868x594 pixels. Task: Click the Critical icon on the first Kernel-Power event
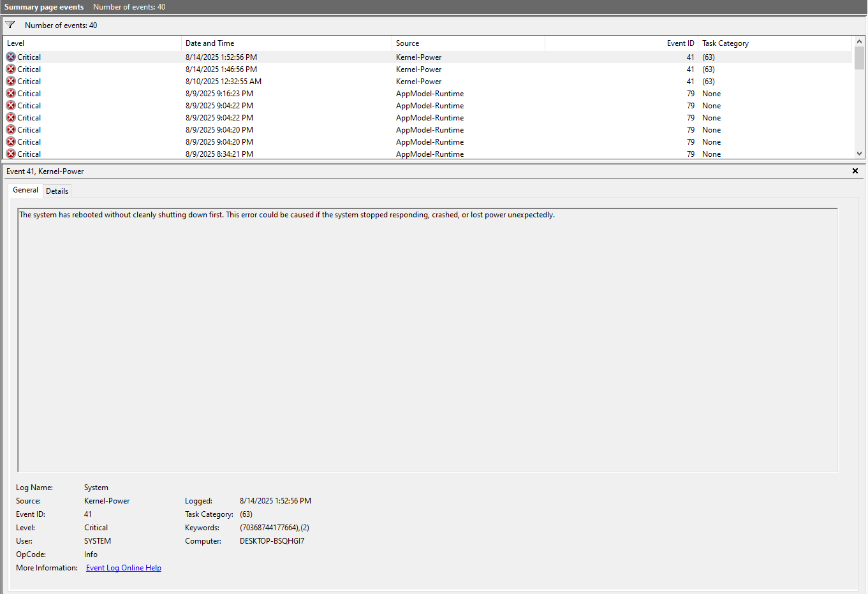pos(10,57)
